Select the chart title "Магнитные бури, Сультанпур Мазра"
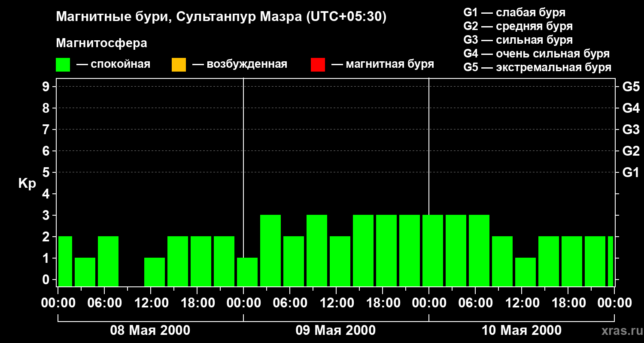 click(x=179, y=17)
